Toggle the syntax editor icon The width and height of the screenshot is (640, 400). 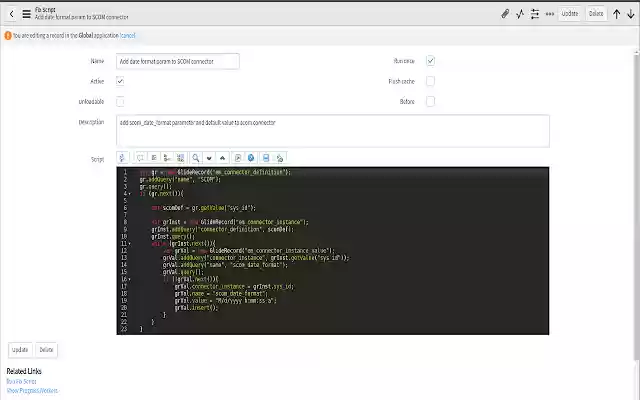point(122,158)
